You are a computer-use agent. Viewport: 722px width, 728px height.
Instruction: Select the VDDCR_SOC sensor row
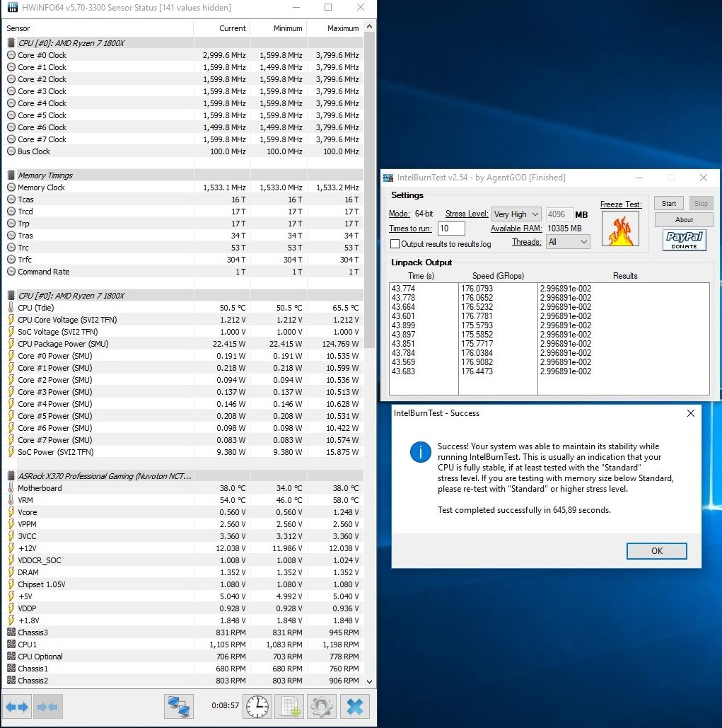tap(184, 560)
